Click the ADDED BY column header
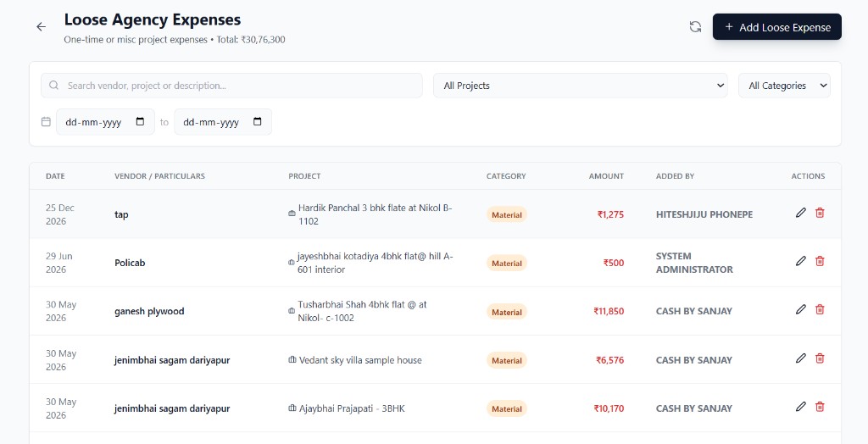The height and width of the screenshot is (444, 868). 675,176
